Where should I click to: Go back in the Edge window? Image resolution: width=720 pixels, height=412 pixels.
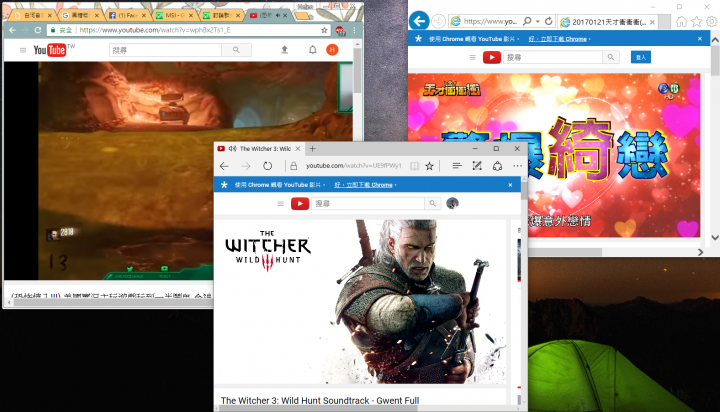pos(224,166)
